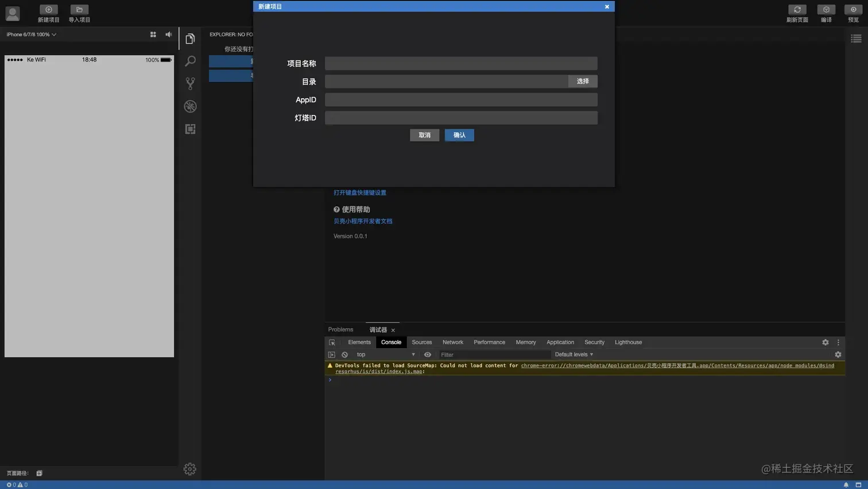The width and height of the screenshot is (868, 489).
Task: Click the 确认 button
Action: 459,135
